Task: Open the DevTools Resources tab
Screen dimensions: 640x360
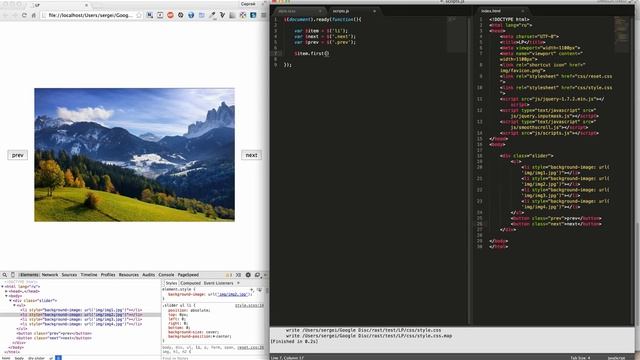Action: [x=129, y=275]
